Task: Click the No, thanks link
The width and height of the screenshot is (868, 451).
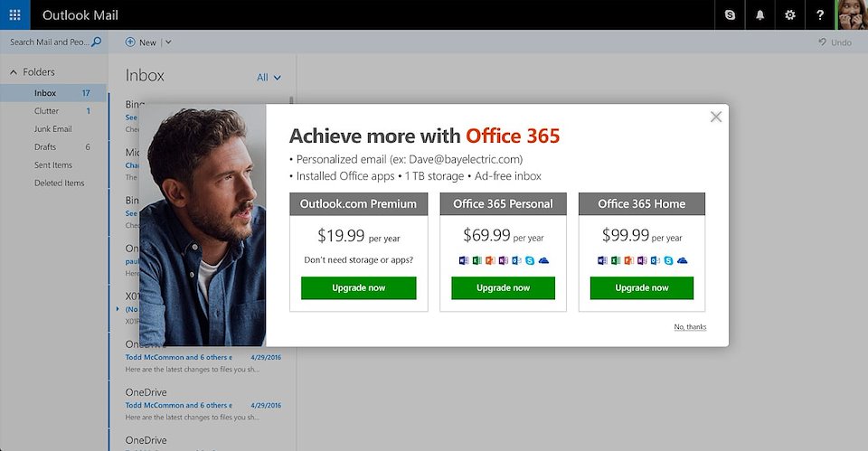Action: pyautogui.click(x=690, y=327)
